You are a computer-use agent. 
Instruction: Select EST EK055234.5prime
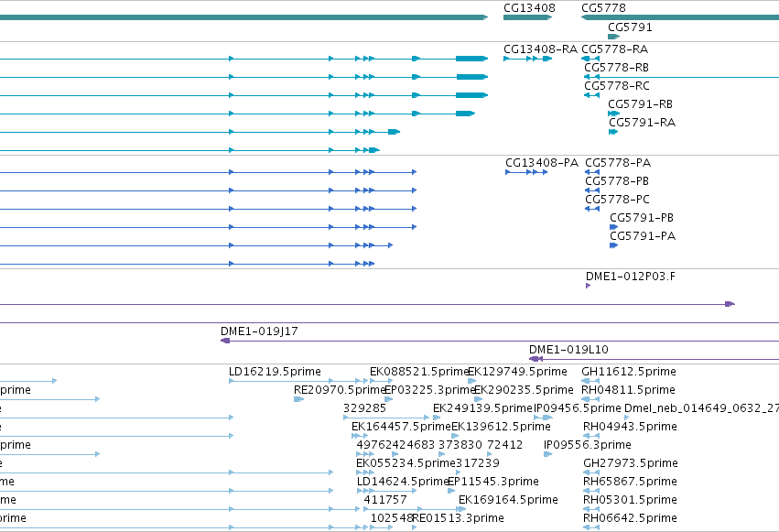click(365, 472)
